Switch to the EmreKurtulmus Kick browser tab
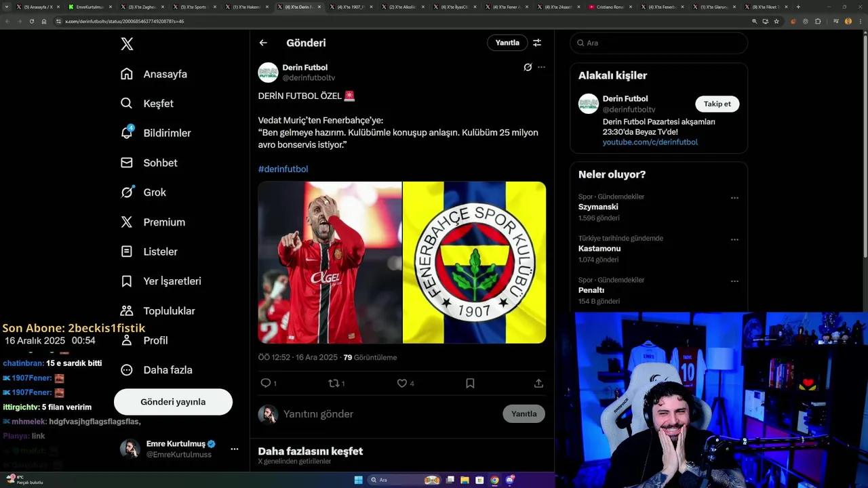Screen dimensions: 868x488 90,7
